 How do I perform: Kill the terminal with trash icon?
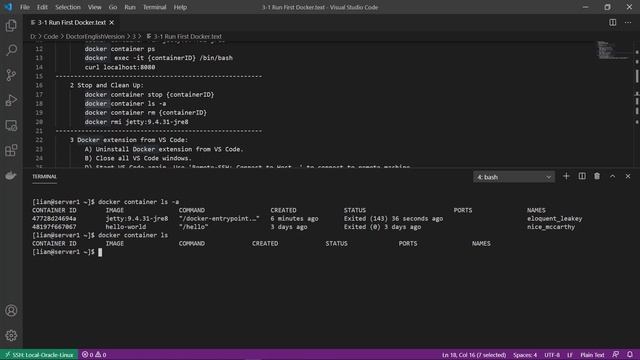coord(597,176)
